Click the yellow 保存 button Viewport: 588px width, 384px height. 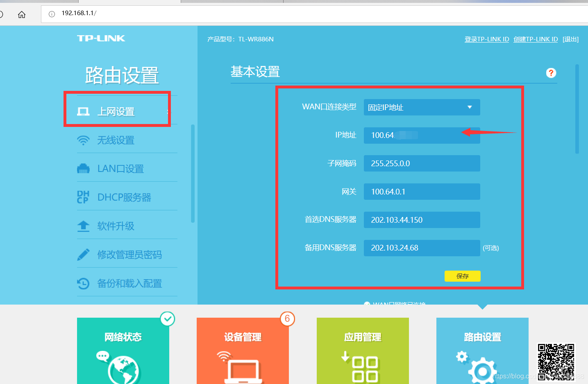(463, 276)
